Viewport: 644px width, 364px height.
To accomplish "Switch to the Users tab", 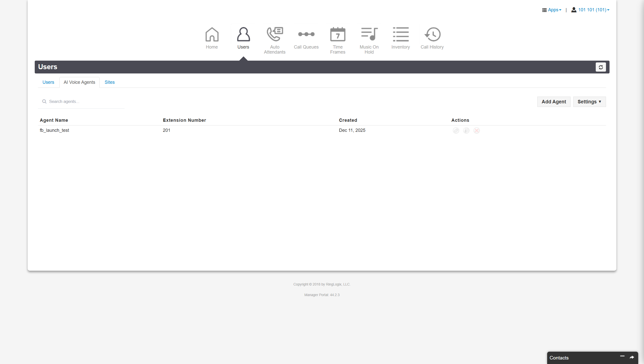I will [48, 82].
